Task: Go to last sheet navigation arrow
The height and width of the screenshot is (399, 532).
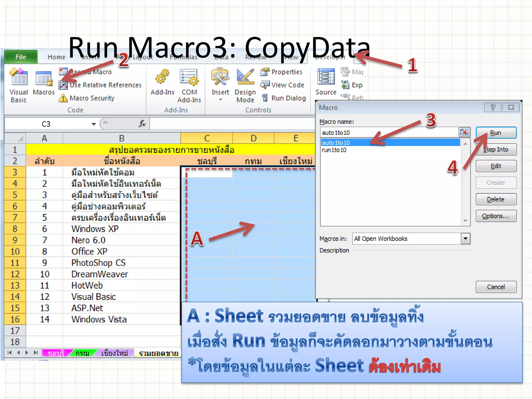Action: click(36, 353)
